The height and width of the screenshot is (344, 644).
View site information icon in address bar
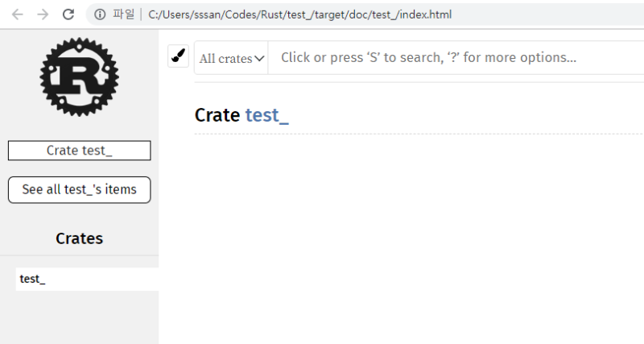pyautogui.click(x=100, y=15)
